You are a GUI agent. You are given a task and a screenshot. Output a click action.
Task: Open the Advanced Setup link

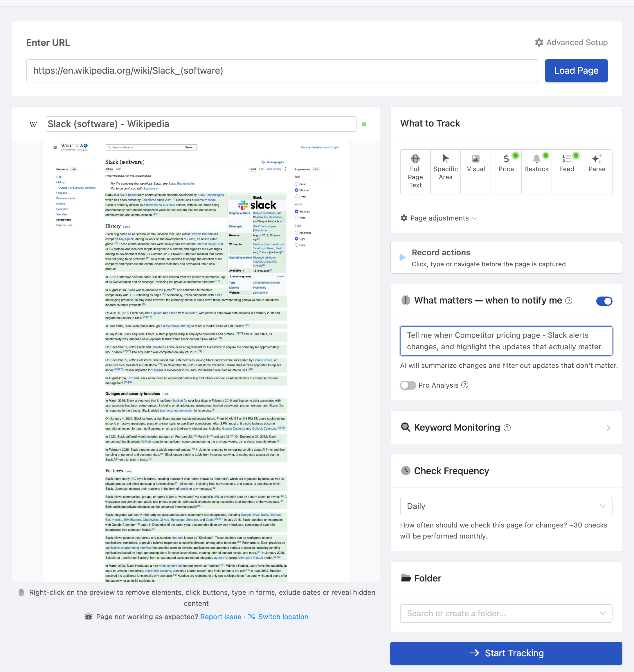coord(571,42)
